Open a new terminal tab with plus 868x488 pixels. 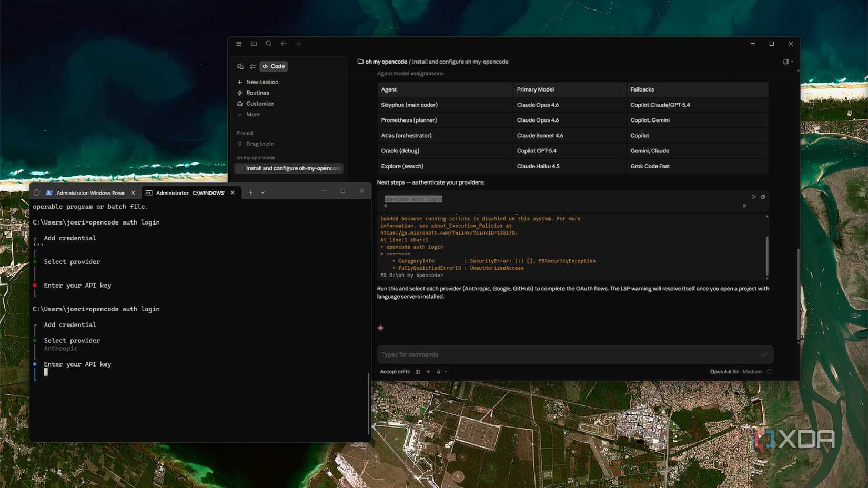pos(250,192)
